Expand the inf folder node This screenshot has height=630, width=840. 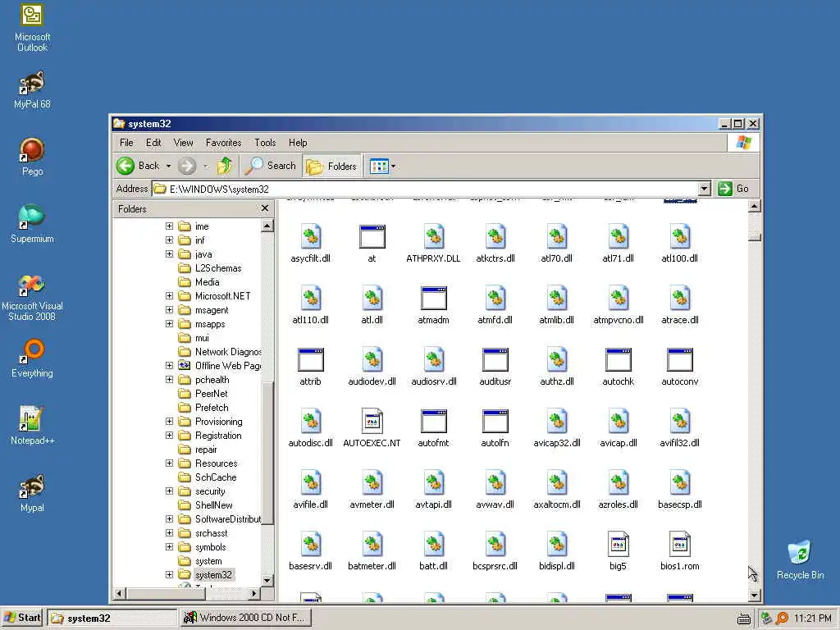point(169,240)
